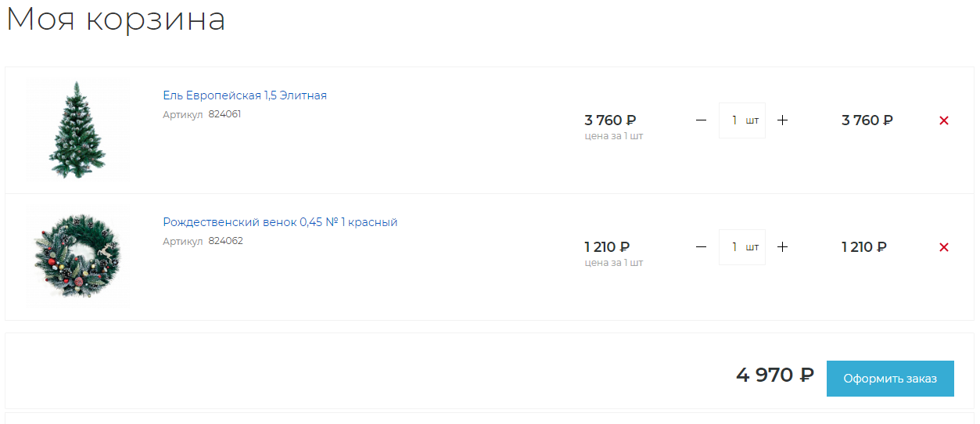Open the Ель Европейская 1,5 Элитная link
Image resolution: width=980 pixels, height=424 pixels.
click(x=245, y=95)
